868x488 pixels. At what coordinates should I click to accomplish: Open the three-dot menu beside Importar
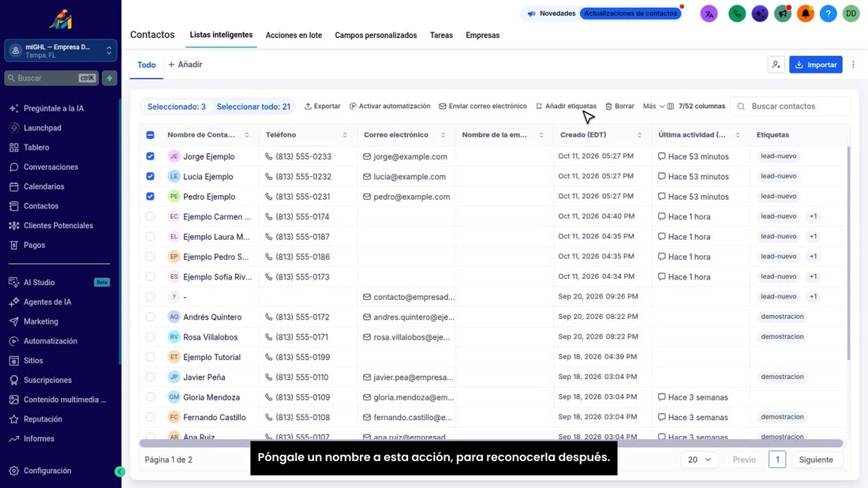(853, 65)
